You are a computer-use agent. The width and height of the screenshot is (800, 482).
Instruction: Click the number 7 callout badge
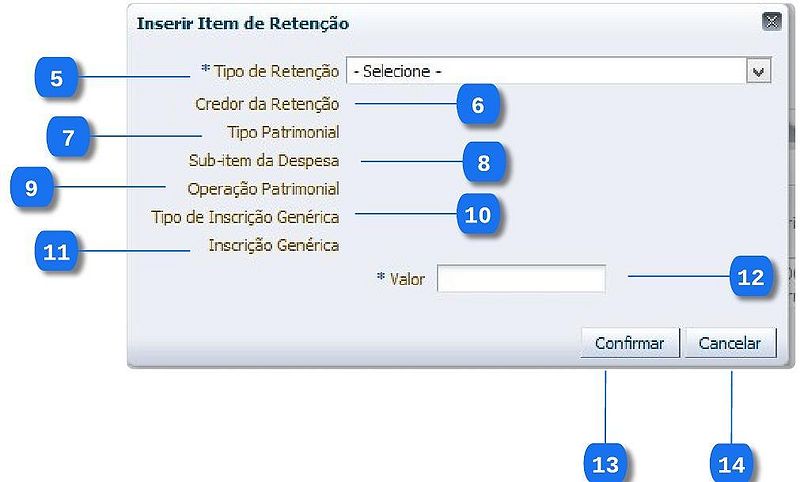(x=68, y=137)
